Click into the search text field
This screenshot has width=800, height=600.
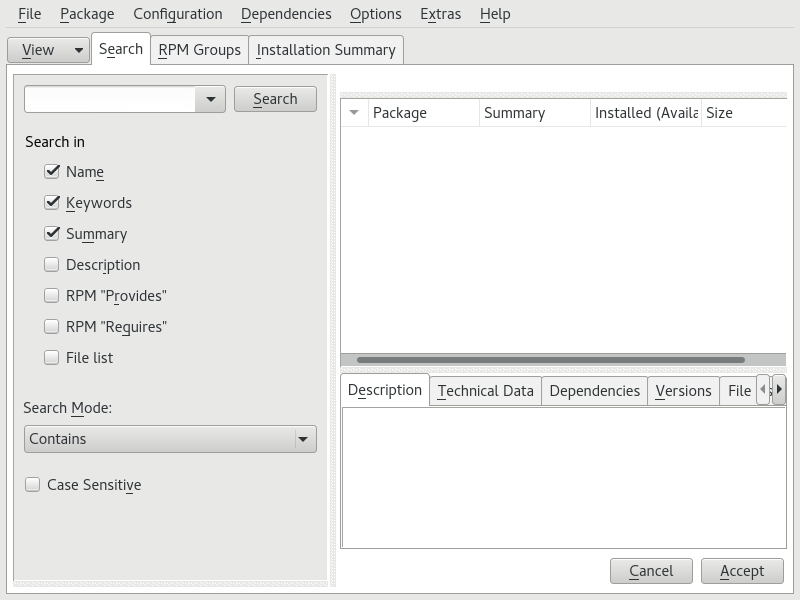[x=110, y=99]
